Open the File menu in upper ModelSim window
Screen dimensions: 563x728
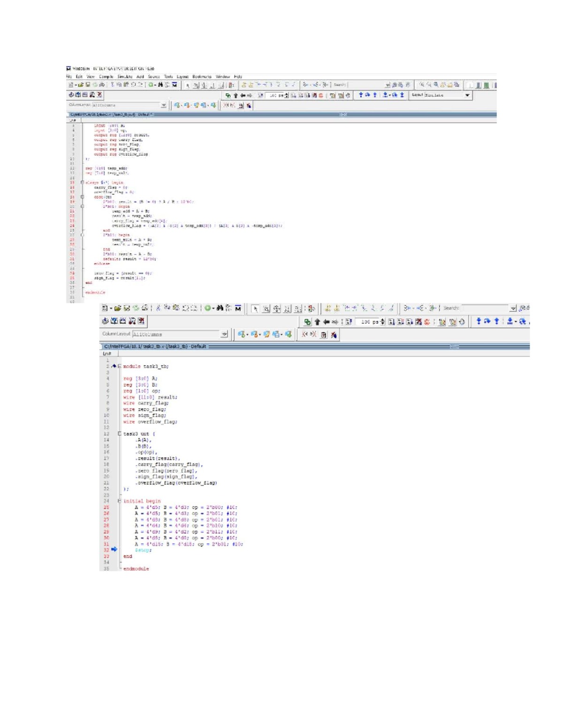68,77
